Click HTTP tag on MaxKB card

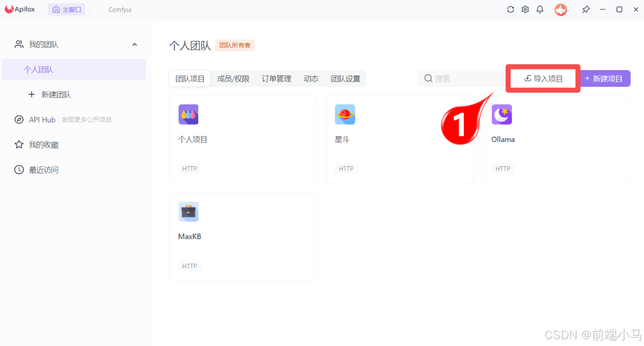[x=189, y=266]
